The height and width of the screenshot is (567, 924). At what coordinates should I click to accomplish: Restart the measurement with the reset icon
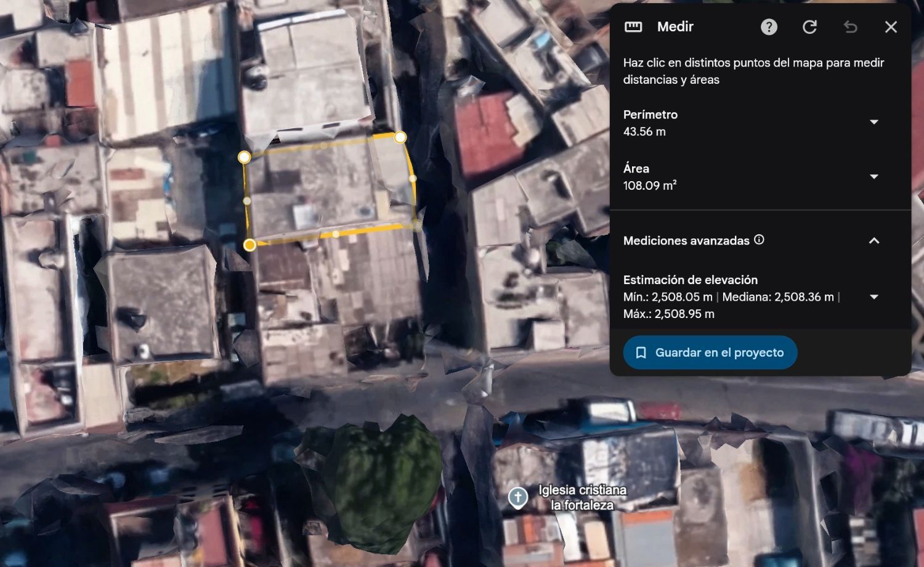pos(809,27)
